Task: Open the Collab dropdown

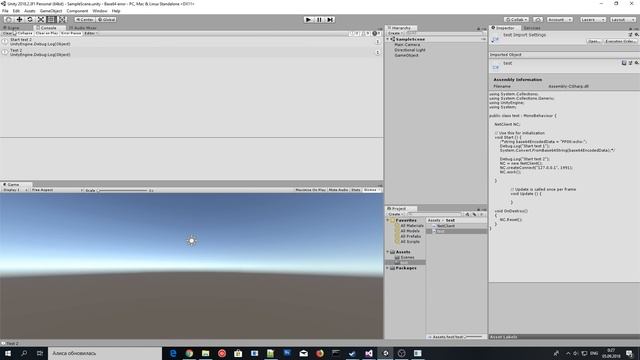Action: tap(516, 20)
